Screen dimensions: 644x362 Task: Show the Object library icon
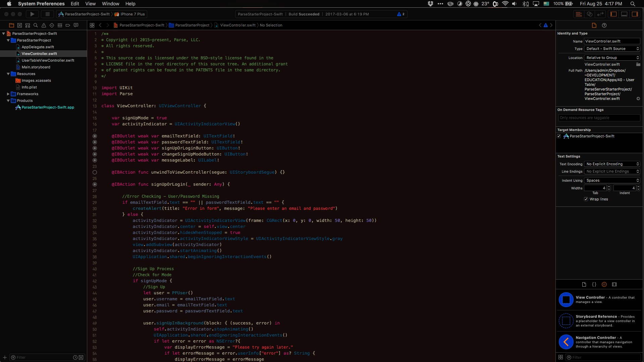[x=604, y=284]
